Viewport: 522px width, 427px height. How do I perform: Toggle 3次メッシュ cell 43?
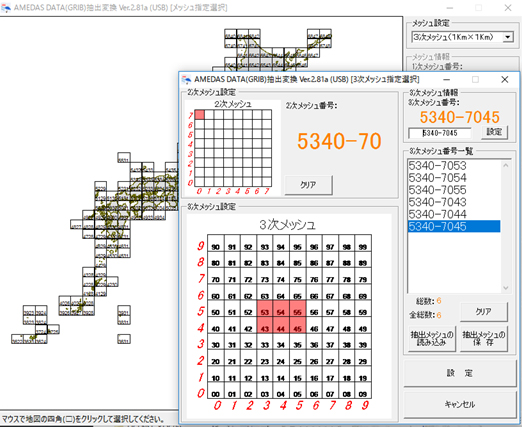pyautogui.click(x=265, y=325)
